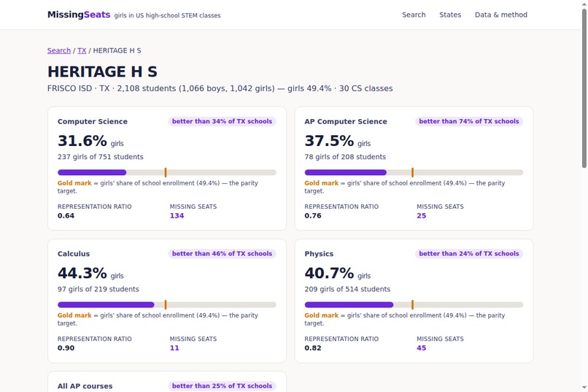Click the 44.3% girls figure

(x=90, y=274)
